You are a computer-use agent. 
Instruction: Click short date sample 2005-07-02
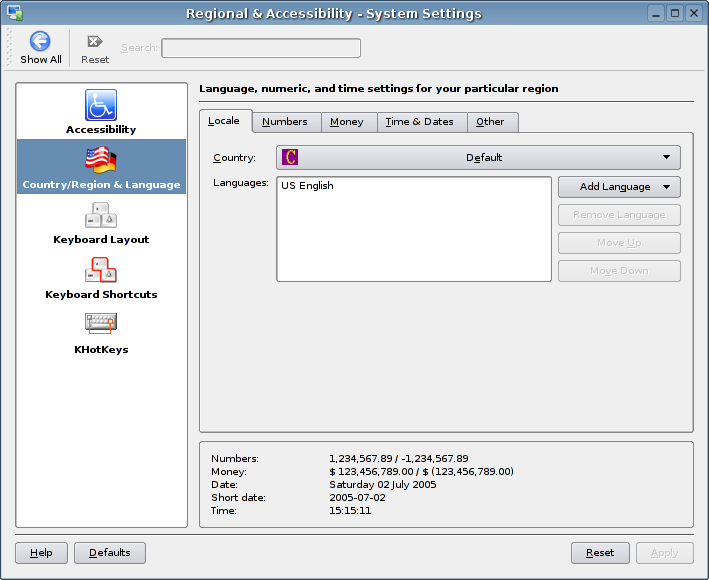tap(357, 498)
